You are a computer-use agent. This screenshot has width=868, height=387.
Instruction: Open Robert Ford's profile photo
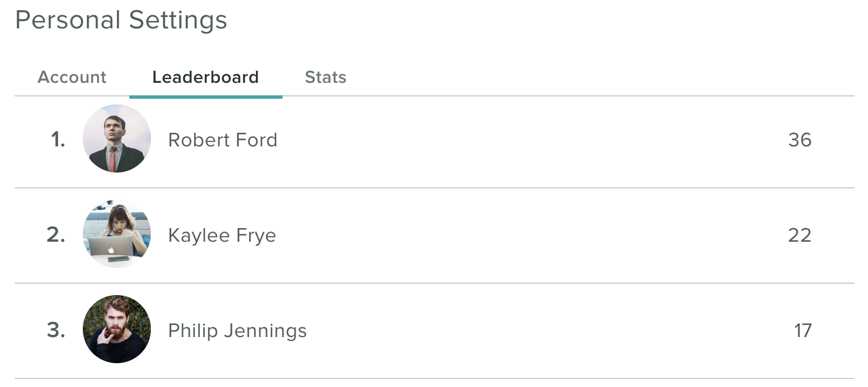point(117,138)
